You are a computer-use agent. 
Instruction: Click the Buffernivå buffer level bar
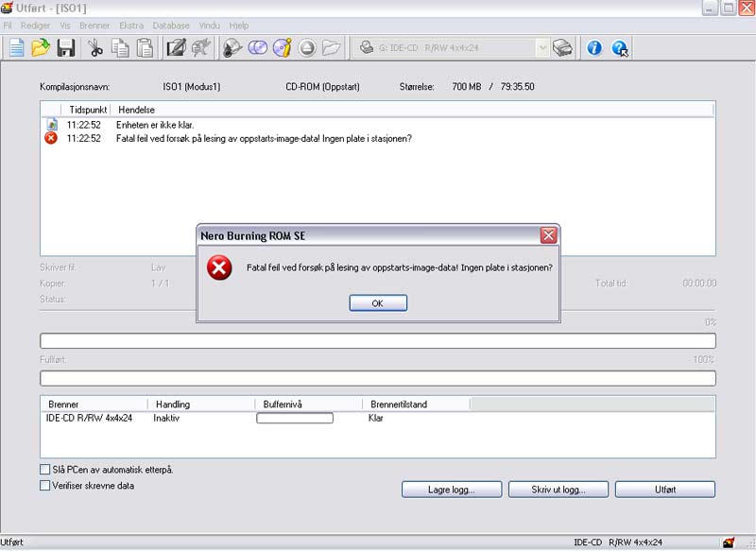pyautogui.click(x=295, y=418)
